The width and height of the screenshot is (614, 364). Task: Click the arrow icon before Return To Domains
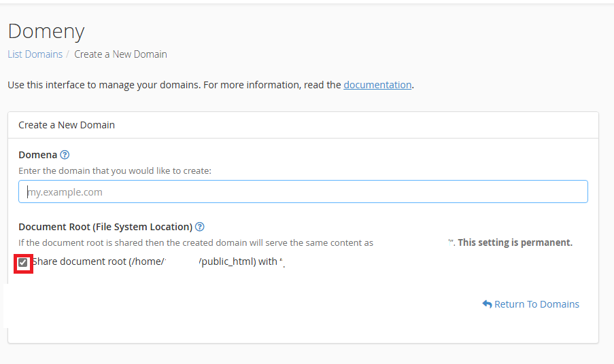[487, 304]
